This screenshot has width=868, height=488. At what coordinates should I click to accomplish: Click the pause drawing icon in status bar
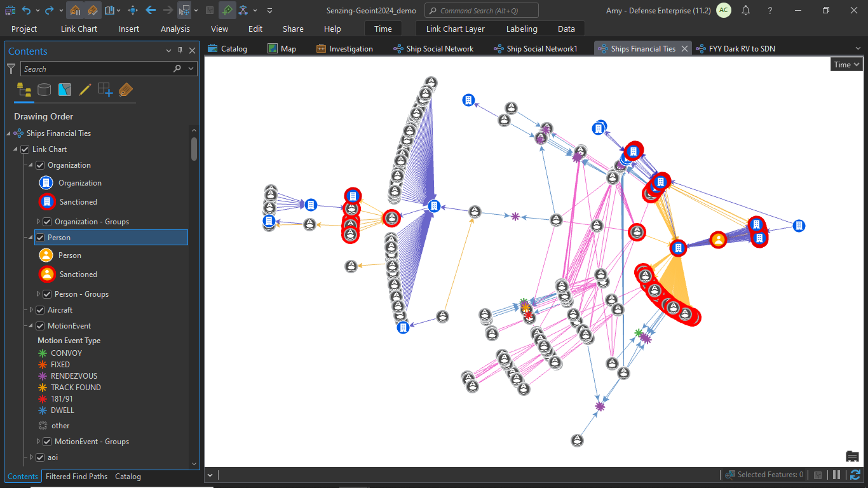pos(837,475)
